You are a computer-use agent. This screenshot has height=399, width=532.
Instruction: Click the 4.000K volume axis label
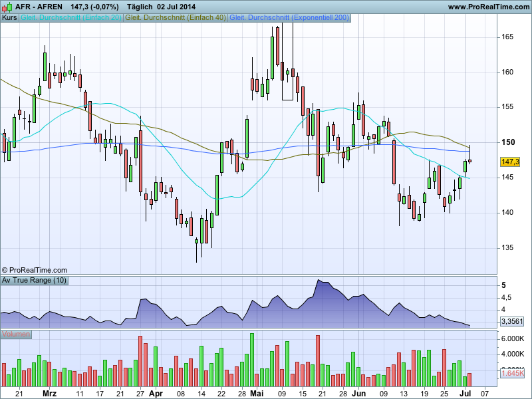point(512,354)
